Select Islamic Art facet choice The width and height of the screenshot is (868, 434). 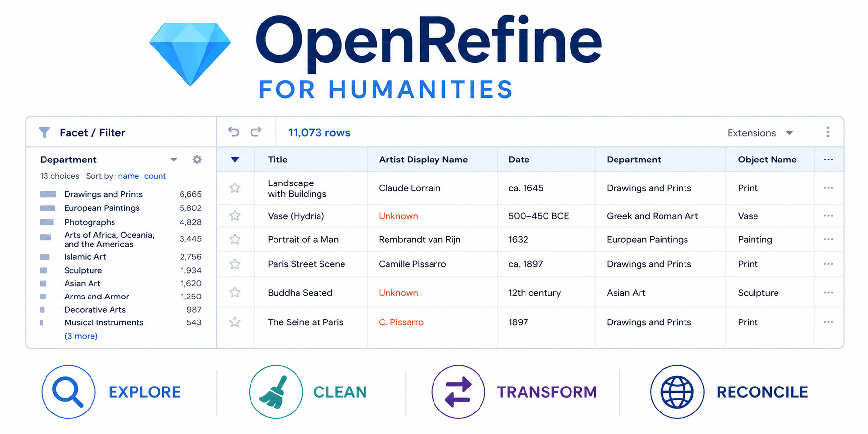click(x=85, y=257)
